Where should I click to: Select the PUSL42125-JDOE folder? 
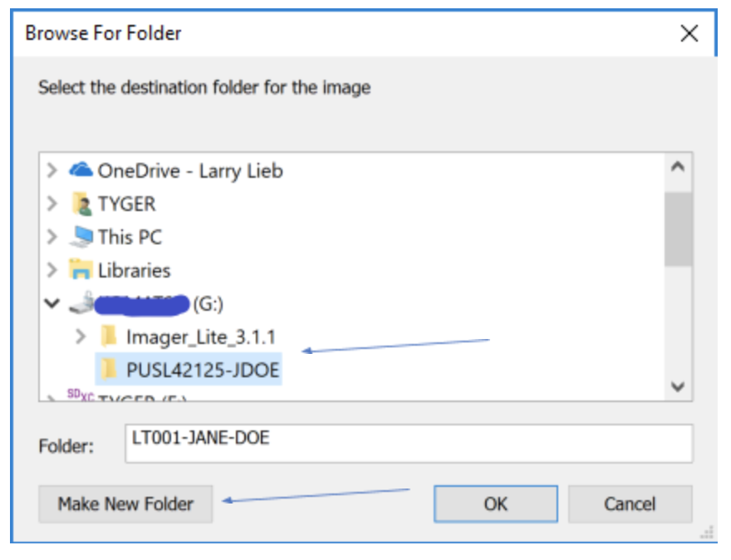tap(203, 371)
